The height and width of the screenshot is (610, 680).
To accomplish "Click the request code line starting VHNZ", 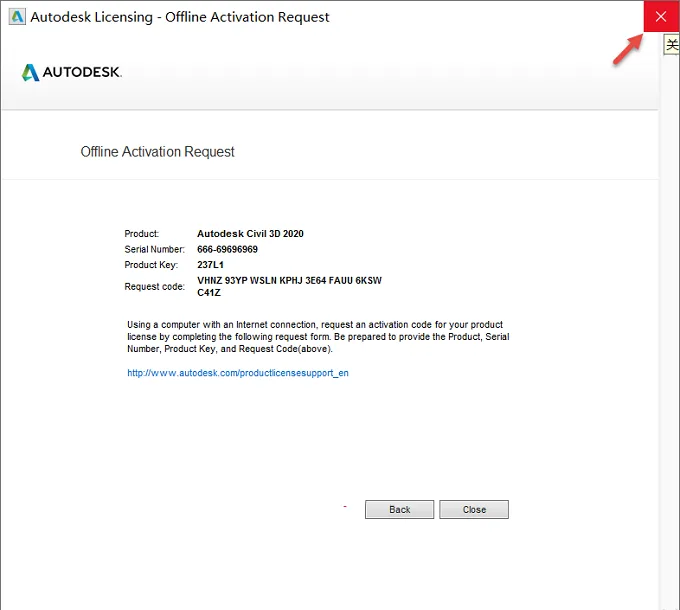I will [x=289, y=281].
